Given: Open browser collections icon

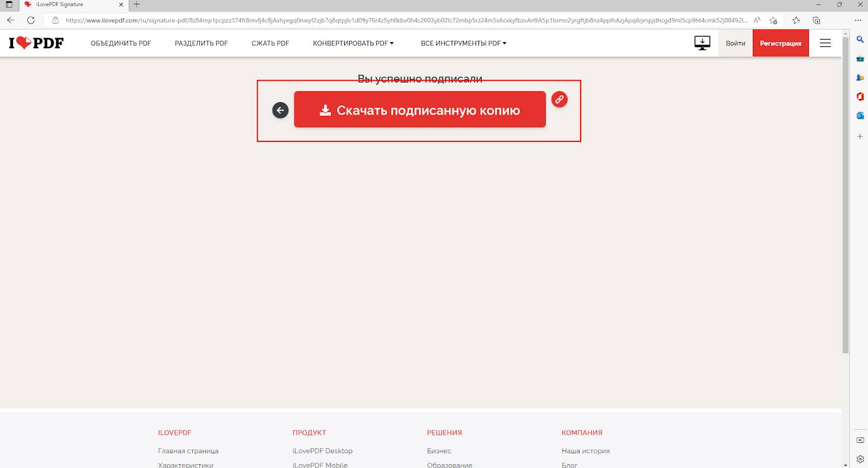Looking at the screenshot, I should click(x=816, y=20).
